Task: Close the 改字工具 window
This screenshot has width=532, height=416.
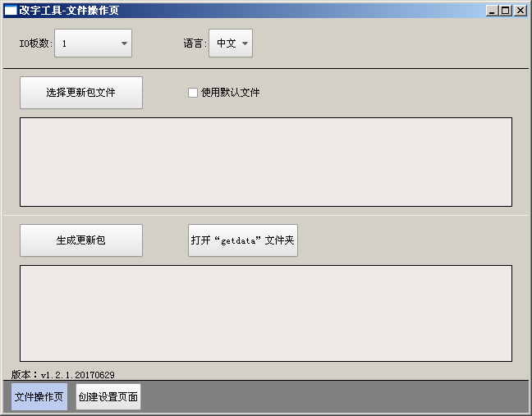Action: 521,11
